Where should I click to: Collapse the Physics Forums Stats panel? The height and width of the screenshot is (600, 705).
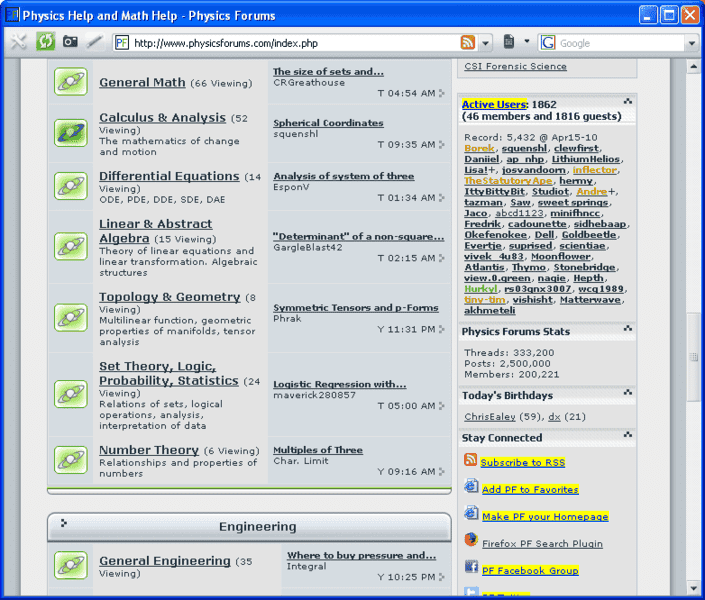[x=628, y=329]
